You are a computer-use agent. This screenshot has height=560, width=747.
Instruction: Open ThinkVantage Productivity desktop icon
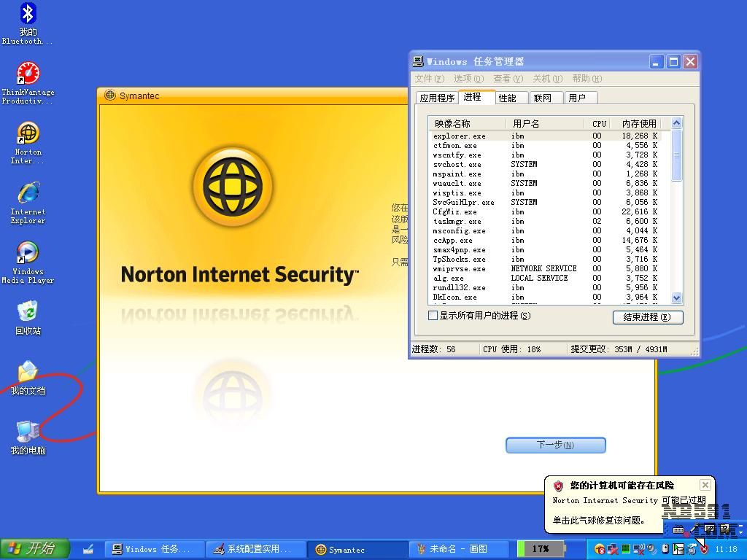coord(28,74)
